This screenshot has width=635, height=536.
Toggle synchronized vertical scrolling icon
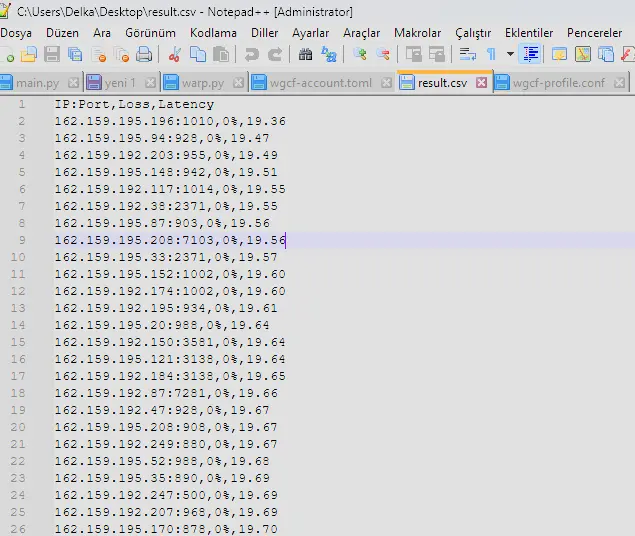(x=413, y=54)
